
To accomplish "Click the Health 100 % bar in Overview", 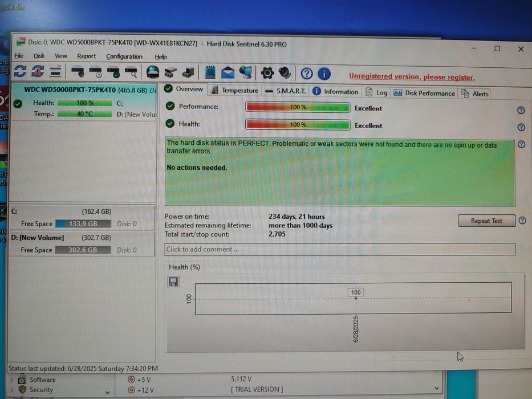I will point(298,124).
